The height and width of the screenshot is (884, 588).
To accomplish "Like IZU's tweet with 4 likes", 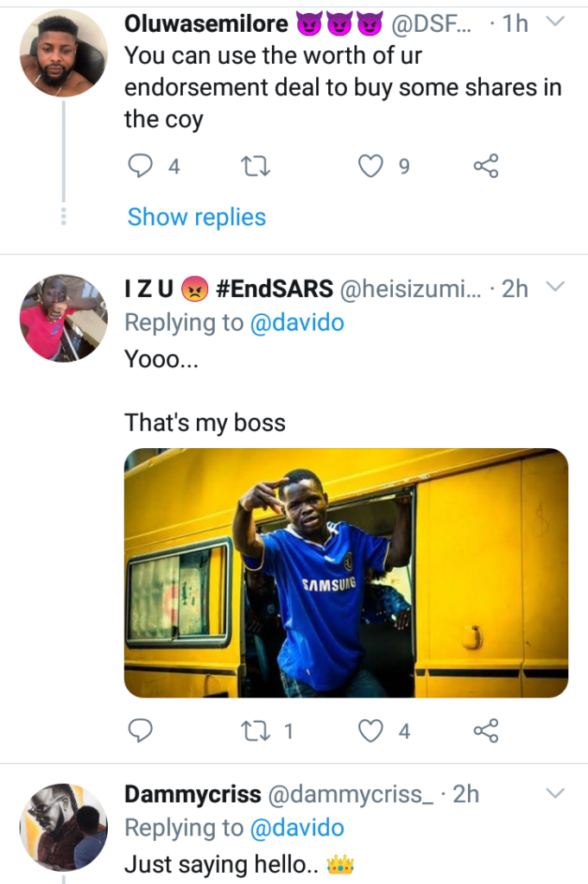I will [x=370, y=731].
